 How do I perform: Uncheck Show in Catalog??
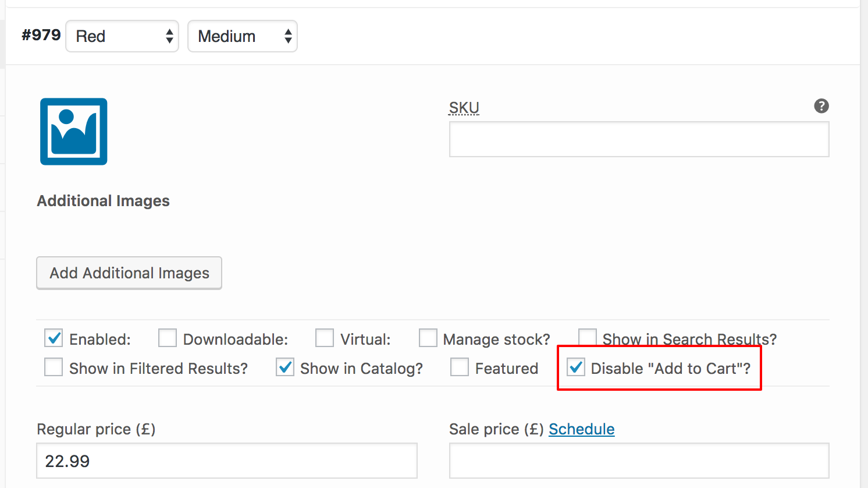click(x=284, y=367)
